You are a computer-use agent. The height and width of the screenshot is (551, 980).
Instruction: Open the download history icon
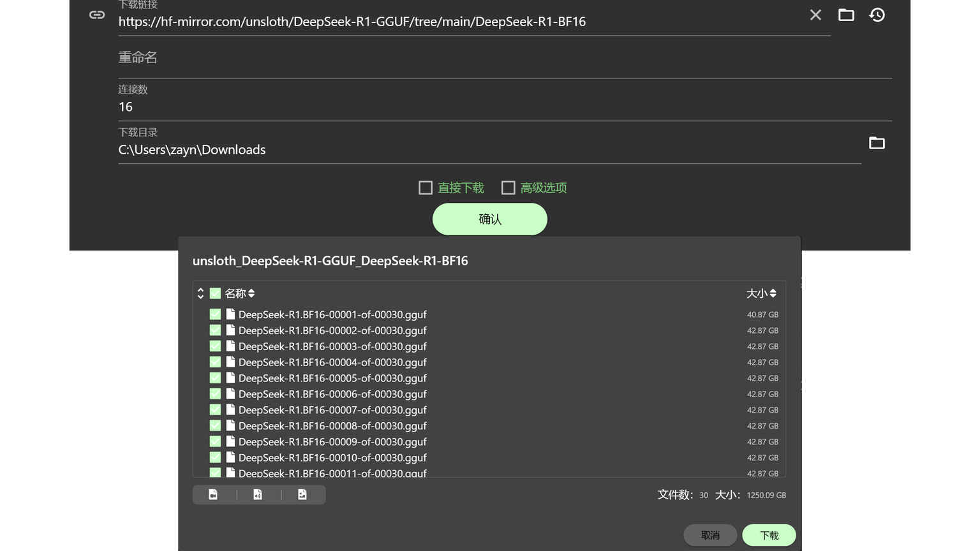(877, 15)
